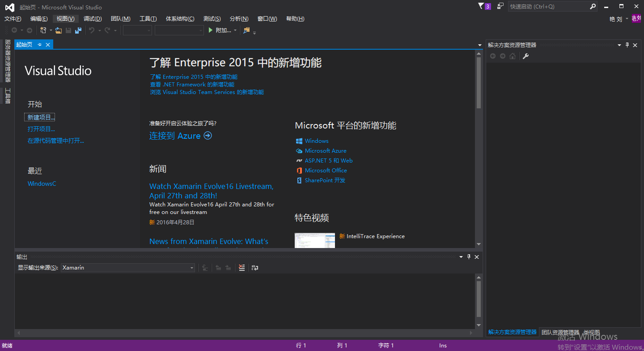The width and height of the screenshot is (644, 351).
Task: Click the purple user avatar badge
Action: tap(636, 18)
